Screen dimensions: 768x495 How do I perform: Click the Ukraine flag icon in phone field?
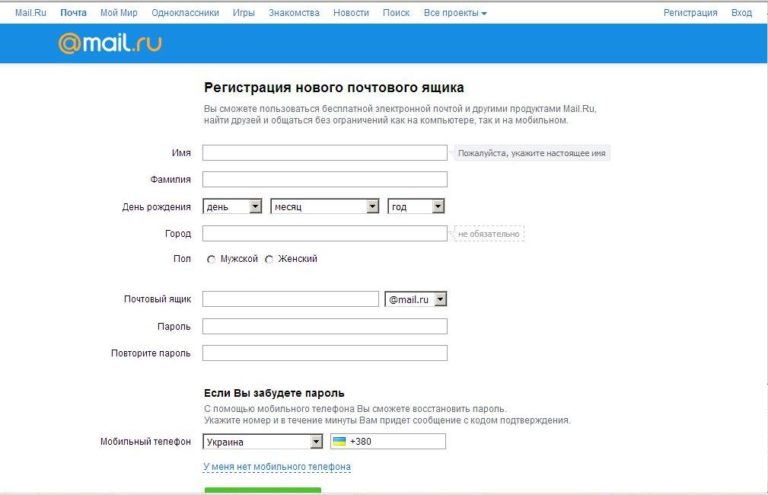(339, 441)
